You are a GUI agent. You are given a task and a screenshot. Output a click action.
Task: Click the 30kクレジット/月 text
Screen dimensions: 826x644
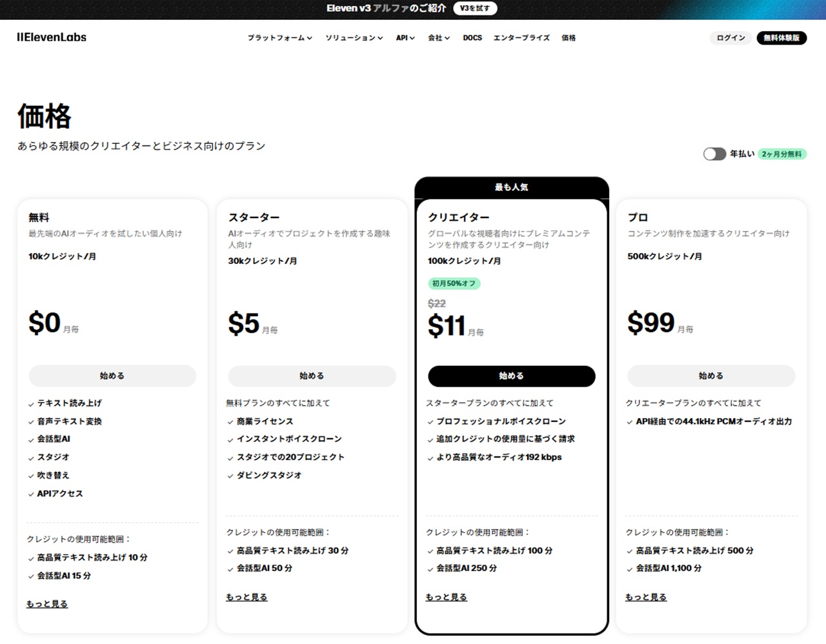pos(263,261)
